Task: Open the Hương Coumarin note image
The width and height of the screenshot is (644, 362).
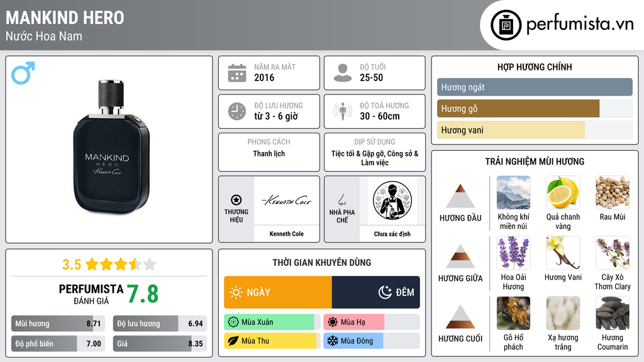Action: tap(613, 313)
